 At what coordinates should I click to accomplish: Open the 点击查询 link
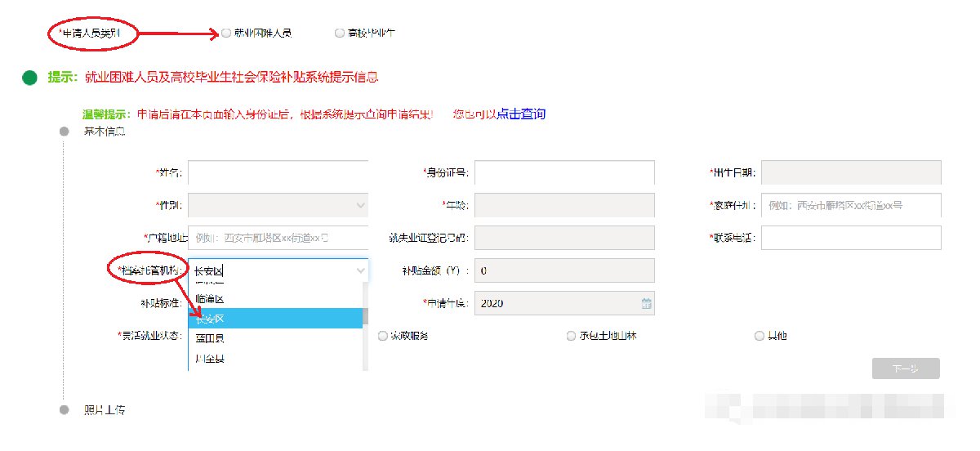521,114
